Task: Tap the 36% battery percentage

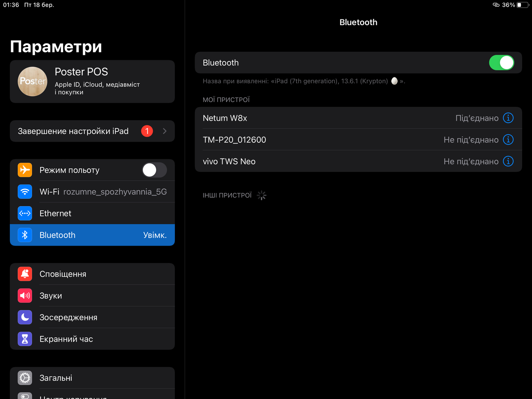Action: tap(508, 5)
